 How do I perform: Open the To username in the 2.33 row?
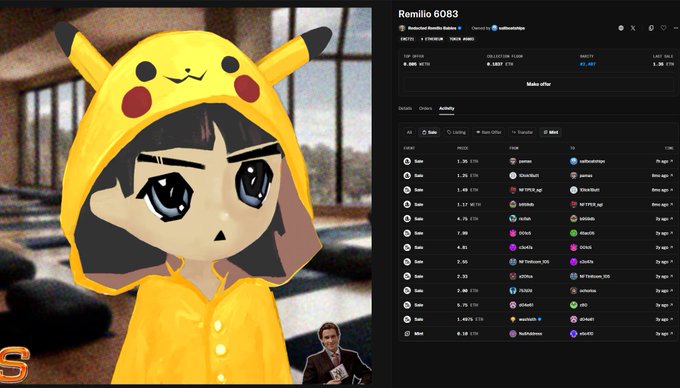(x=595, y=276)
